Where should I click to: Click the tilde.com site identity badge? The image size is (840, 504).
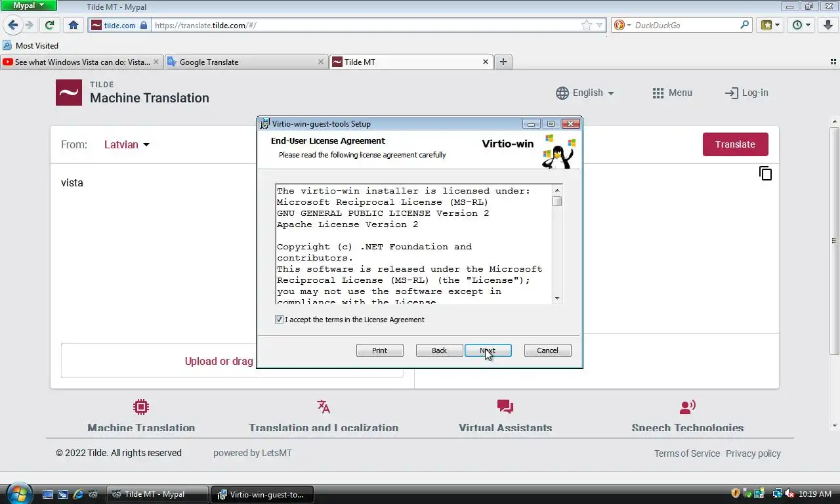click(x=119, y=25)
